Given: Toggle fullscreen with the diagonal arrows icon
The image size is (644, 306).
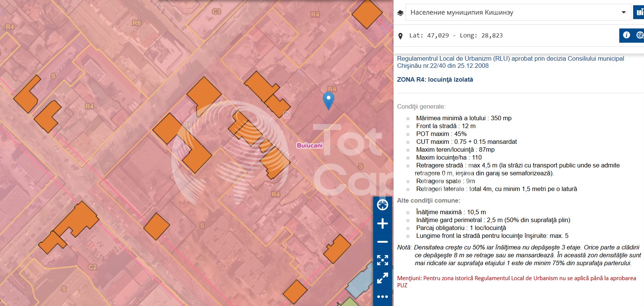Looking at the screenshot, I should pos(382,278).
